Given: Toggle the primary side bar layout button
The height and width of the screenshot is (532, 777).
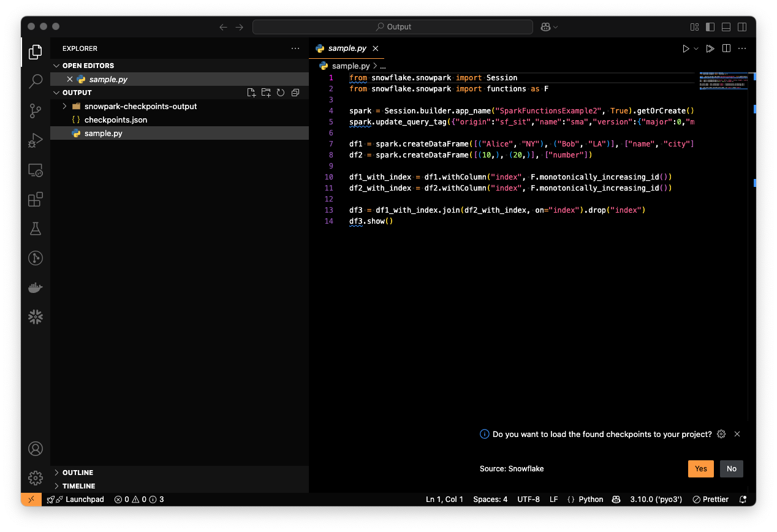Looking at the screenshot, I should point(710,27).
